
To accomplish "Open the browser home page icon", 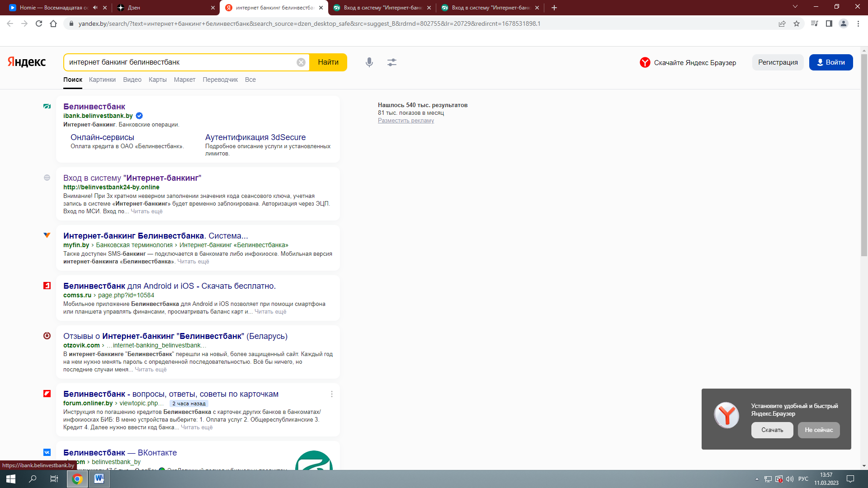I will point(53,23).
